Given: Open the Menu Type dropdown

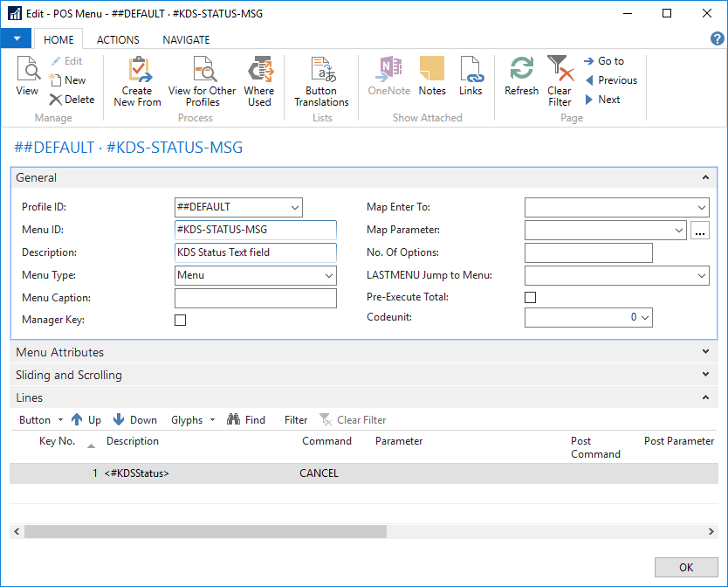Looking at the screenshot, I should coord(328,276).
